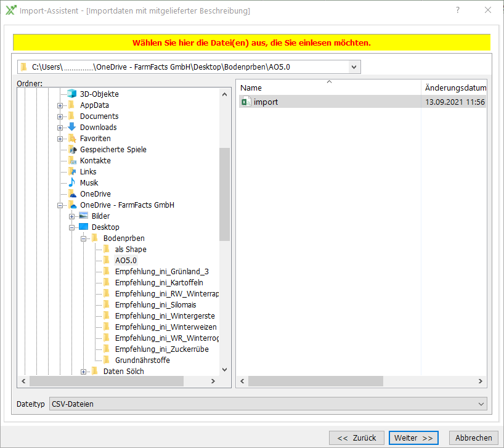Image resolution: width=504 pixels, height=448 pixels.
Task: Select the 3D-Objekte folder icon
Action: tap(72, 94)
